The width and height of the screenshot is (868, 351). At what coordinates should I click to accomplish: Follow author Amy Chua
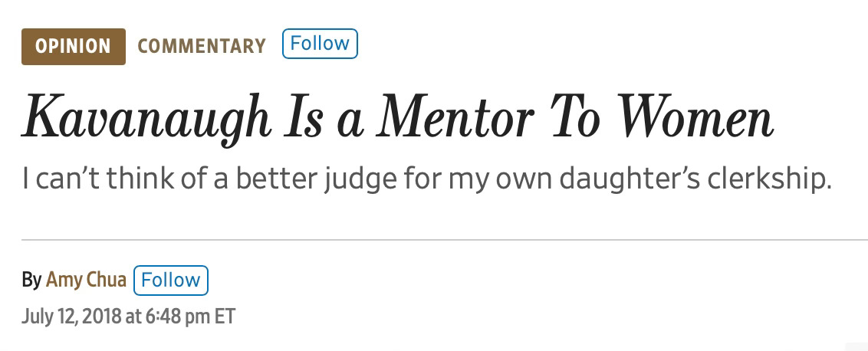[x=171, y=280]
